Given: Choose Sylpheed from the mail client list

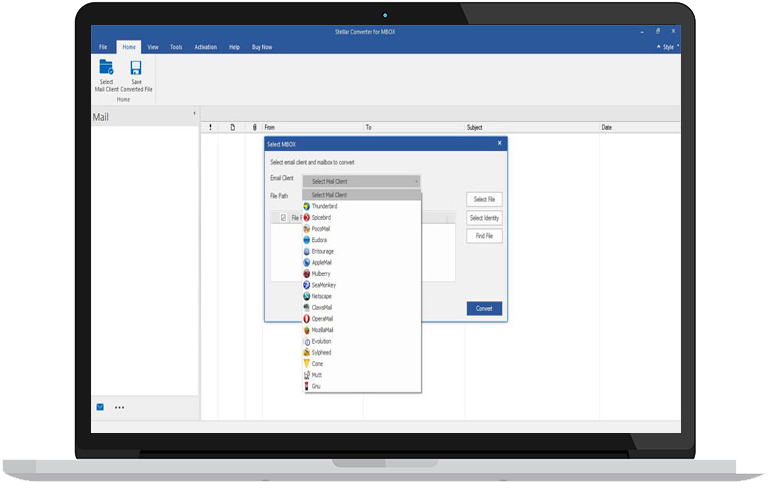Looking at the screenshot, I should 362,353.
